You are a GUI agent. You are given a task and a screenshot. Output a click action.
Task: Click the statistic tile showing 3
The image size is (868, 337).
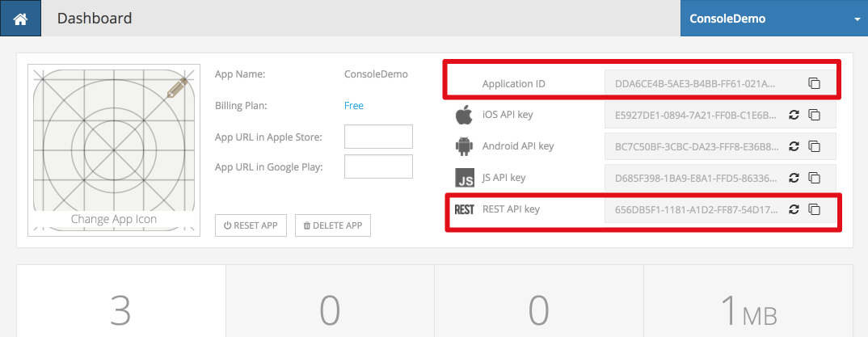(x=120, y=301)
